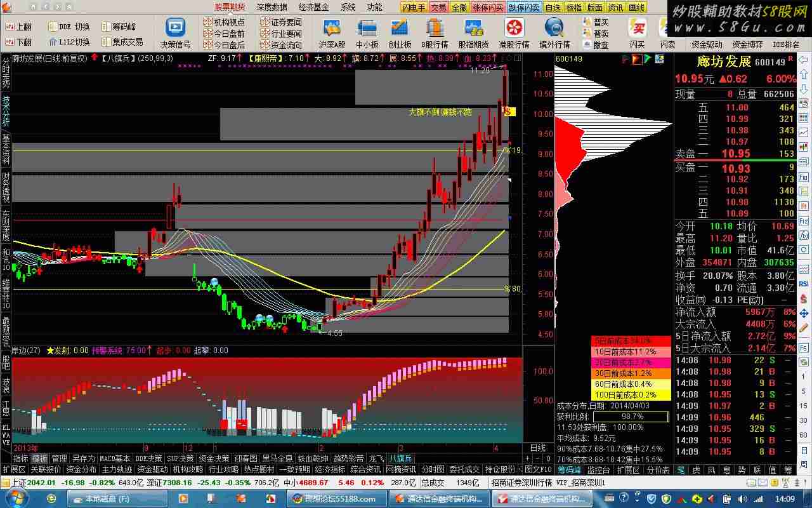Select the 基本资料 left sidebar tab
Screen dimensions: 812x508
point(6,149)
